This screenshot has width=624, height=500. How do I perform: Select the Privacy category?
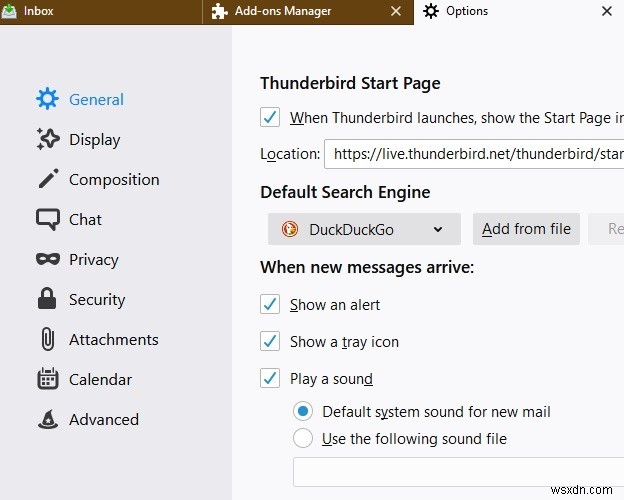click(78, 260)
